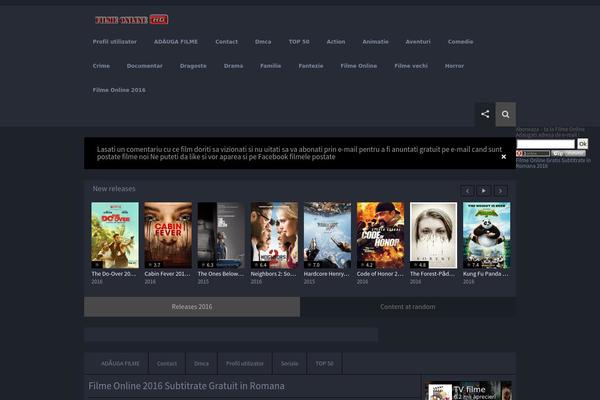Click Code of Honor title link
The width and height of the screenshot is (600, 400).
[x=380, y=274]
